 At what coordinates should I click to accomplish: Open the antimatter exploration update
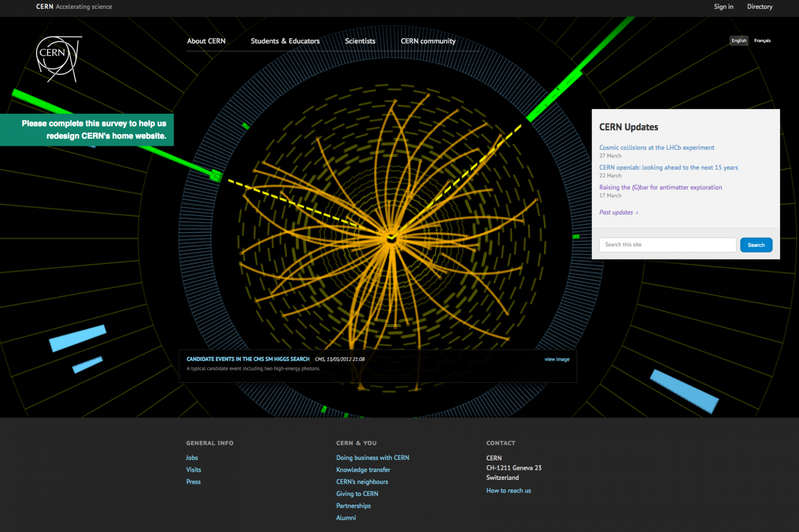[660, 187]
